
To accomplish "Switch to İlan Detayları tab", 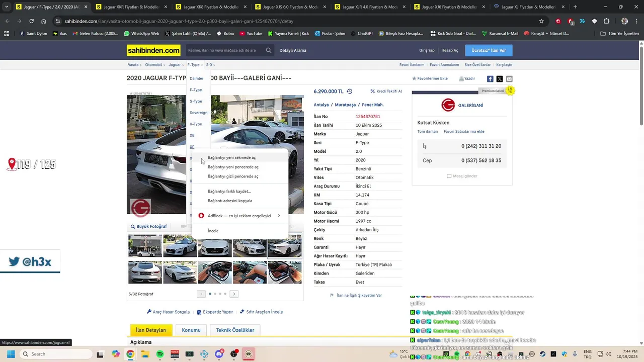I will (x=151, y=330).
